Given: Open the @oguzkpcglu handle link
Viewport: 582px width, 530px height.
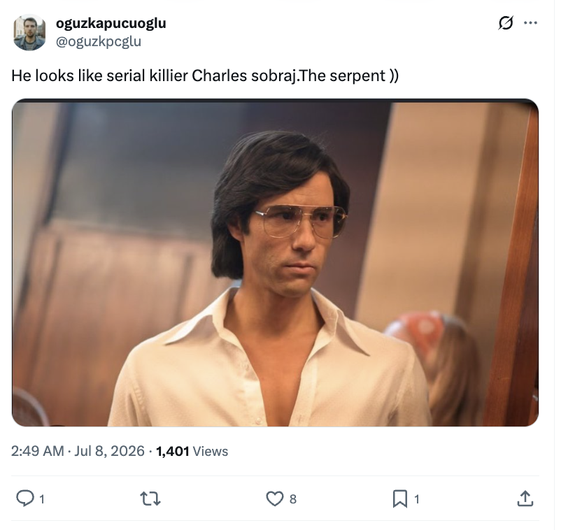Looking at the screenshot, I should tap(98, 42).
